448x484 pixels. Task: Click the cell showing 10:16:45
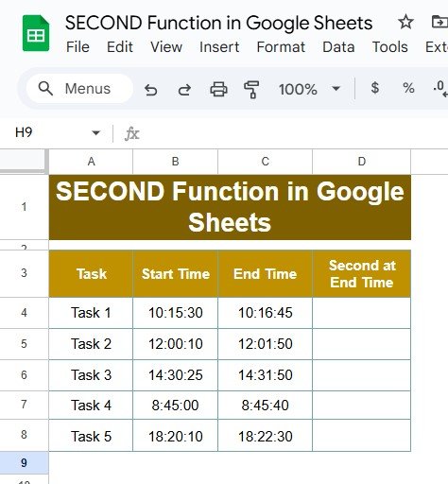(265, 313)
